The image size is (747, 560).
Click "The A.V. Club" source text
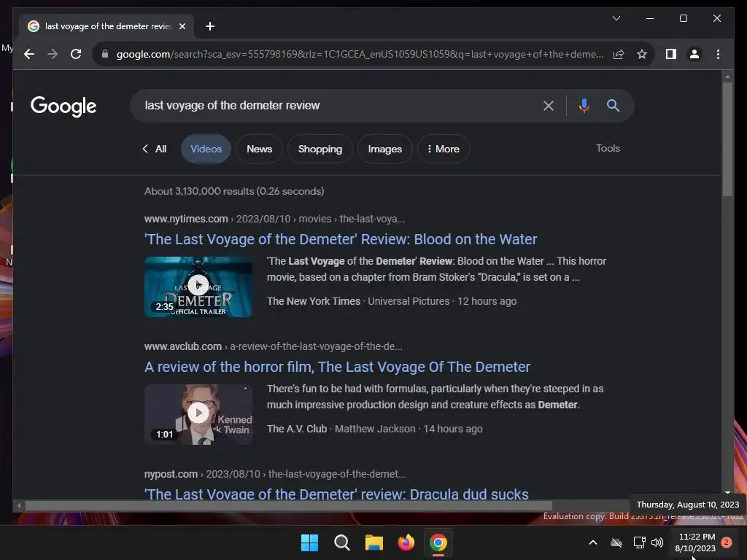coord(297,429)
